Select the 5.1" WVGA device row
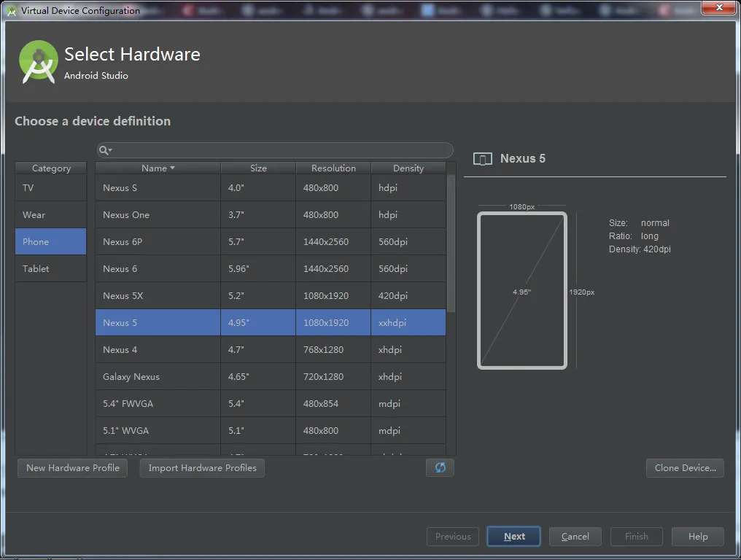This screenshot has width=741, height=560. point(271,430)
